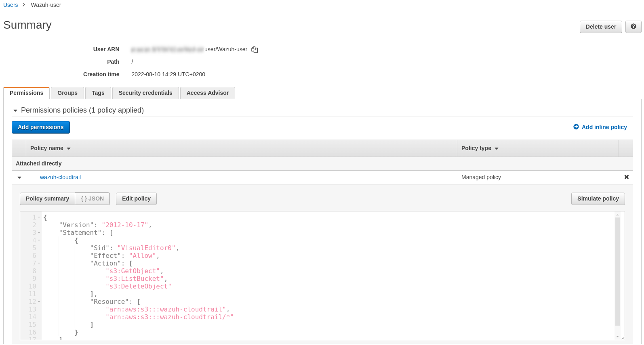
Task: Open the wazuh-cloudtrail policy link
Action: (60, 177)
